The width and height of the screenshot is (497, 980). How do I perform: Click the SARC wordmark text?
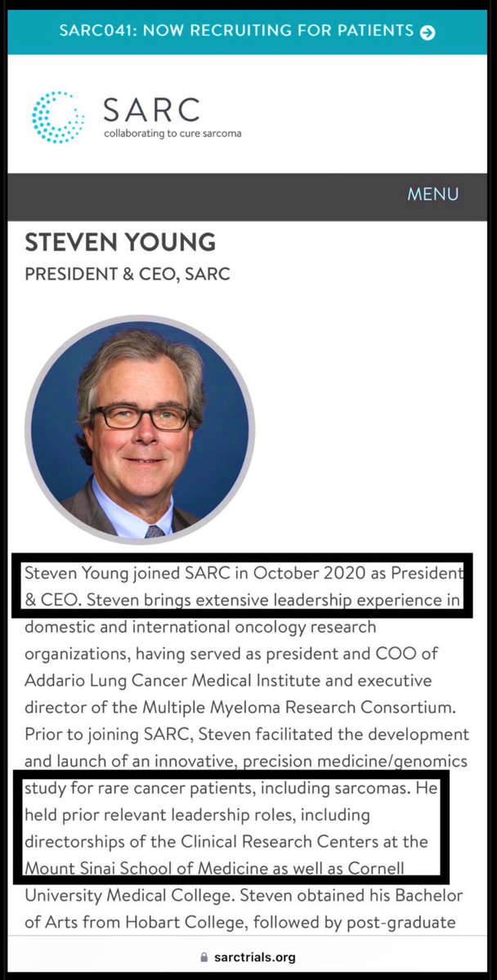pos(150,109)
